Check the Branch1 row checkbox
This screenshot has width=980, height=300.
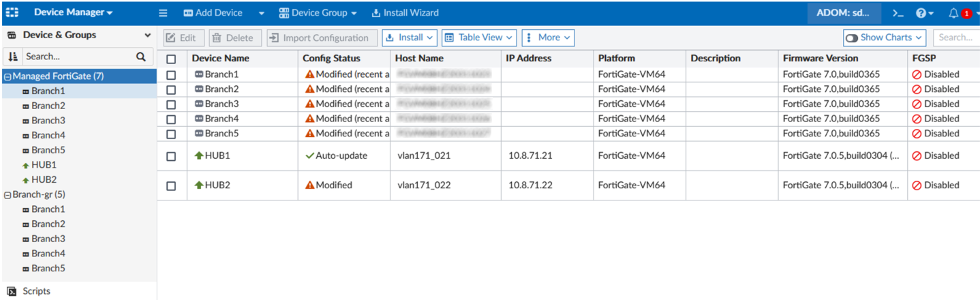171,74
